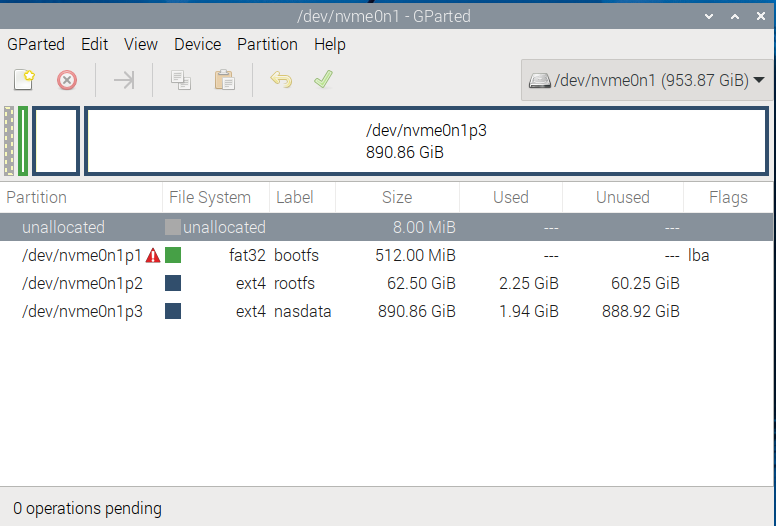Click the Paste partition clipboard icon
The width and height of the screenshot is (776, 526).
pos(225,80)
